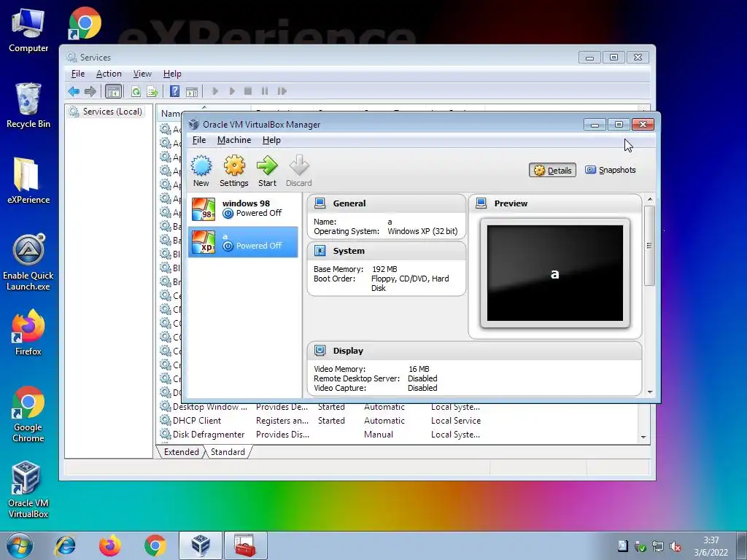Click Internet Explorer taskbar icon

click(x=65, y=545)
